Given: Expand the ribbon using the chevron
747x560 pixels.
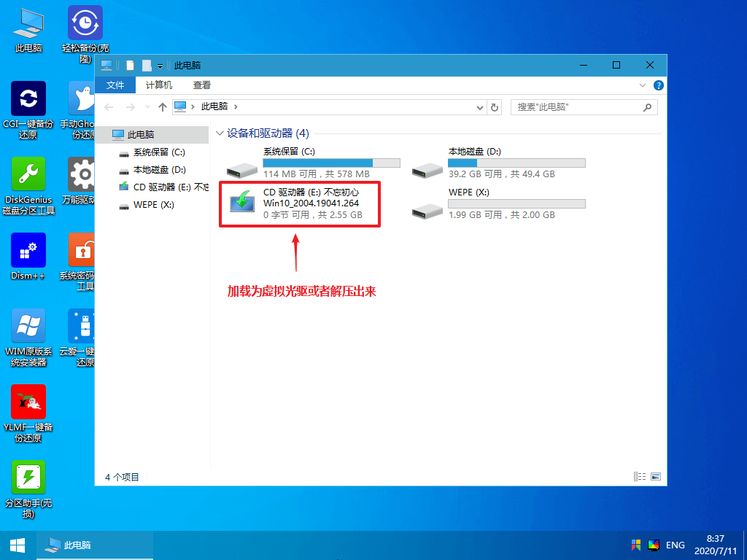Looking at the screenshot, I should [x=643, y=85].
